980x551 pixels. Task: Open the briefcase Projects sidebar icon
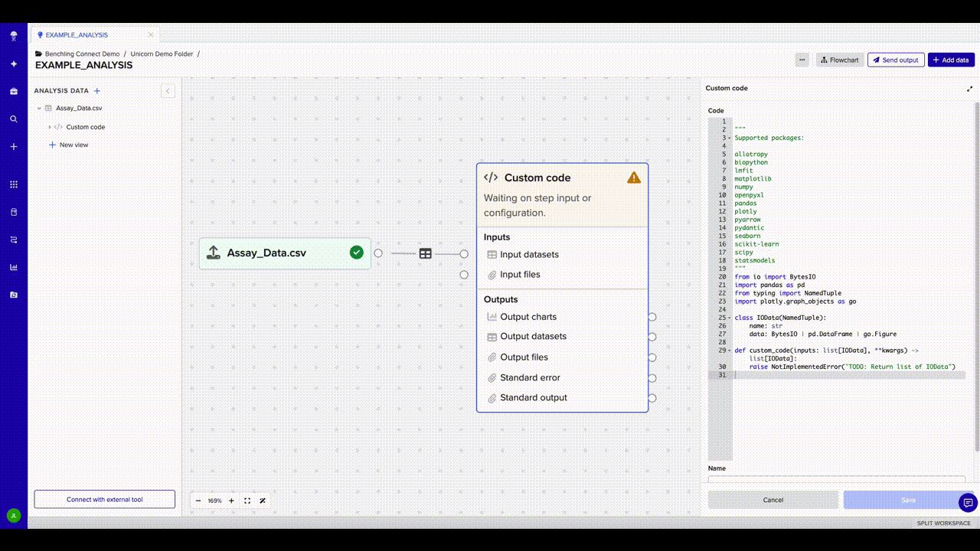pos(14,91)
